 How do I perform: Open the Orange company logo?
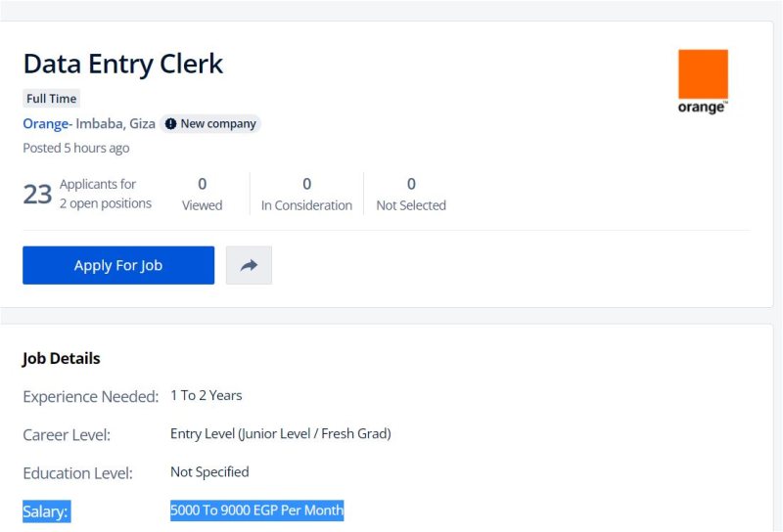[x=703, y=82]
